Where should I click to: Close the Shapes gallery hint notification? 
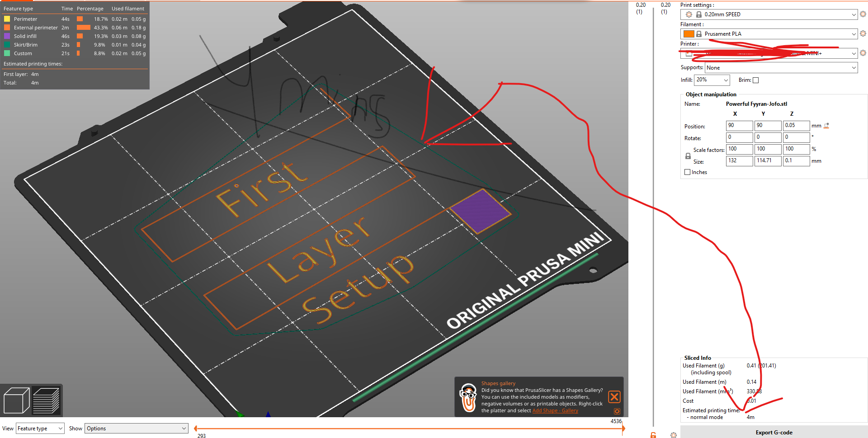tap(614, 397)
